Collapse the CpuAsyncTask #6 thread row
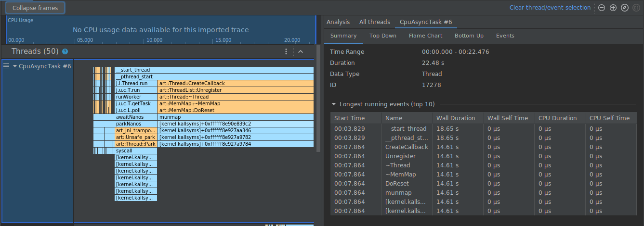This screenshot has height=226, width=644. click(15, 66)
